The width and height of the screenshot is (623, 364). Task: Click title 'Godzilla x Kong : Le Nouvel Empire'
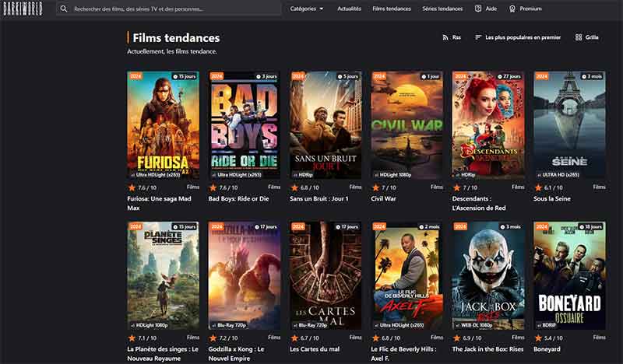(x=236, y=354)
